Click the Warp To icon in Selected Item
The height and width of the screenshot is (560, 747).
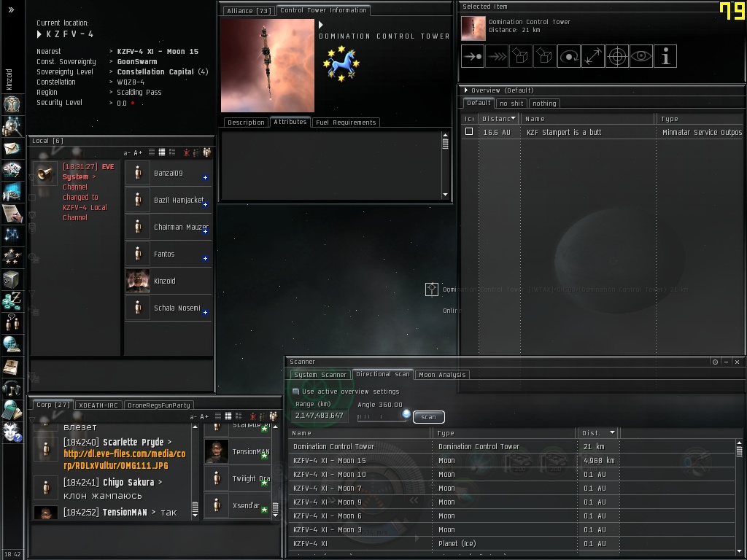[497, 56]
